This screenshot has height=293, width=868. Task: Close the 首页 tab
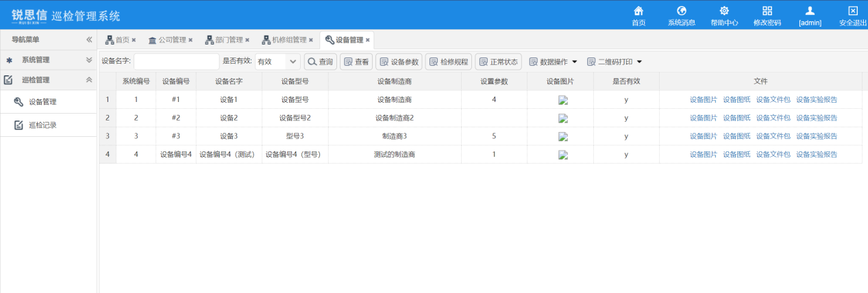134,40
